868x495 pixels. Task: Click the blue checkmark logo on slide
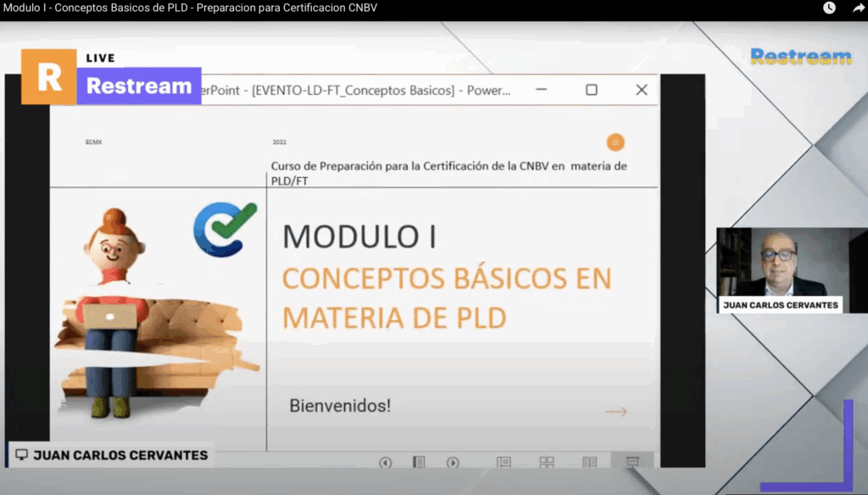[x=225, y=229]
